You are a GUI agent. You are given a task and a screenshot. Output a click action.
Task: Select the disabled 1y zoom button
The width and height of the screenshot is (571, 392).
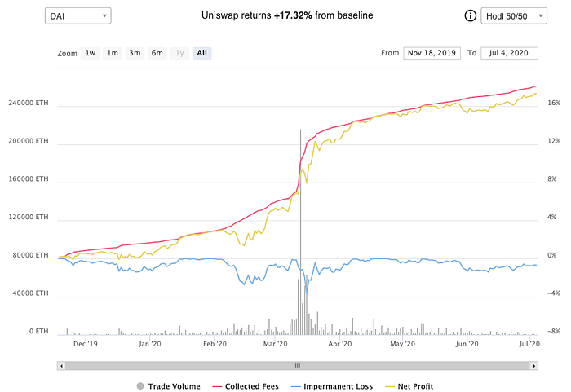click(x=179, y=53)
